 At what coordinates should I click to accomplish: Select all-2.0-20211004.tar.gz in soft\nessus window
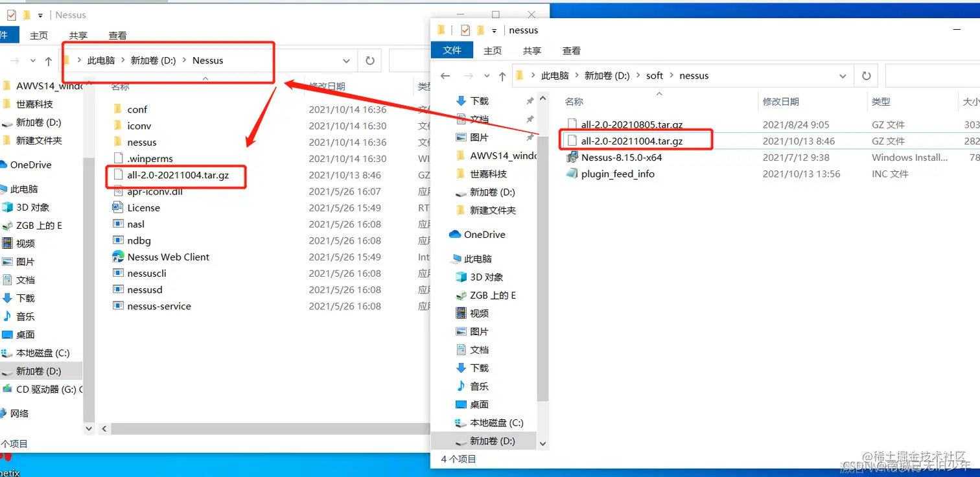(x=631, y=141)
